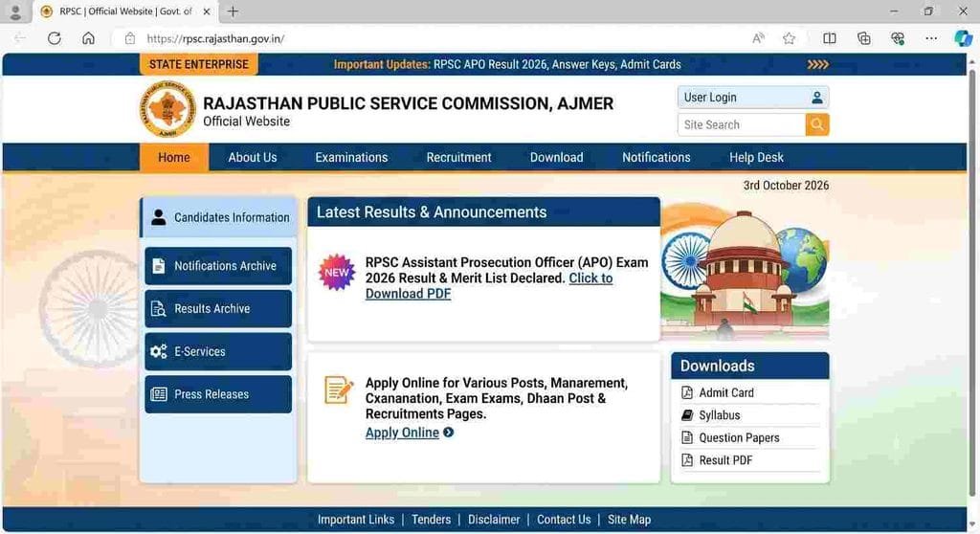980x534 pixels.
Task: Click the user silhouette icon in User Login
Action: pos(817,98)
